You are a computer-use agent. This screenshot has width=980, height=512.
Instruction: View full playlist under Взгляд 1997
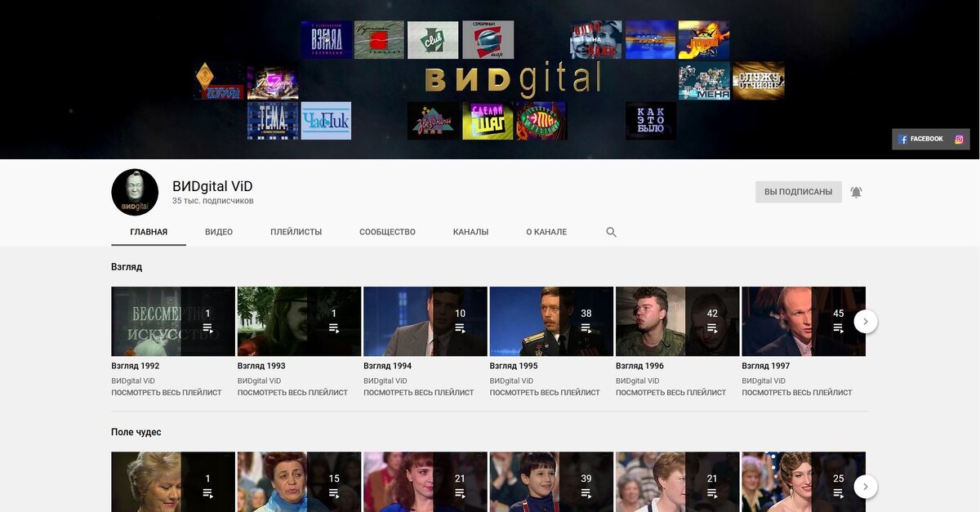[x=797, y=393]
